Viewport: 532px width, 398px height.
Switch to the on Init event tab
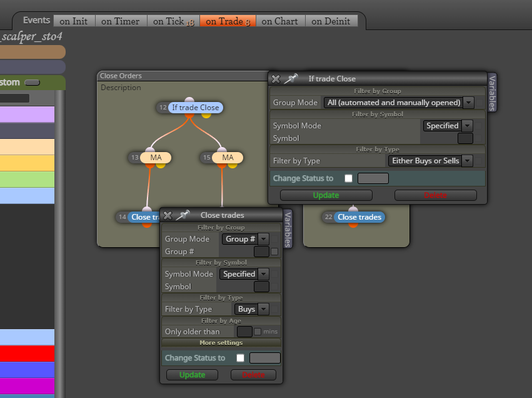click(74, 21)
